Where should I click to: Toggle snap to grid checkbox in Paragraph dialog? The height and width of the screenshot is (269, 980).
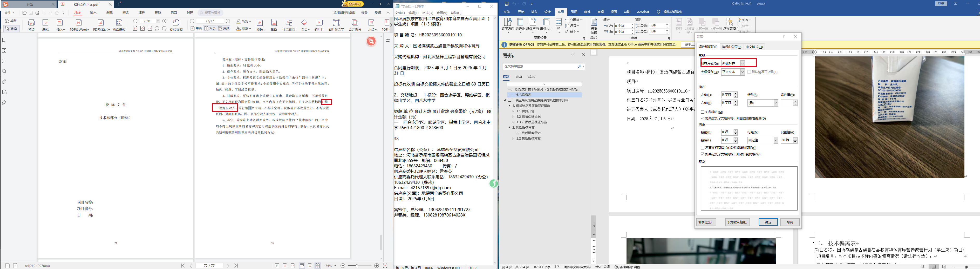[x=703, y=154]
